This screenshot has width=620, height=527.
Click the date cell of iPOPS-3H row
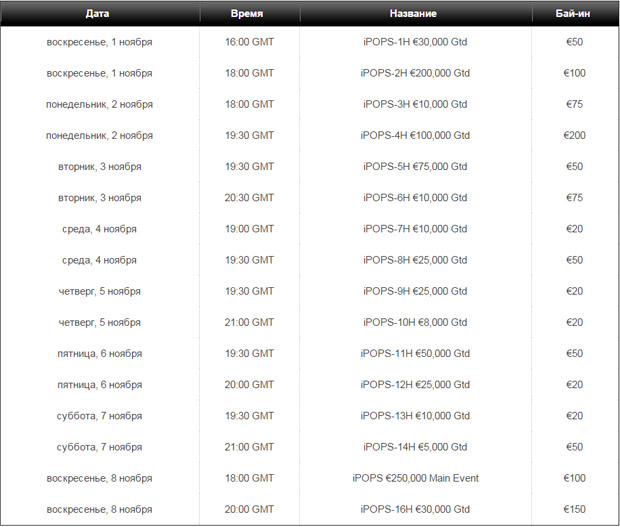tap(100, 104)
